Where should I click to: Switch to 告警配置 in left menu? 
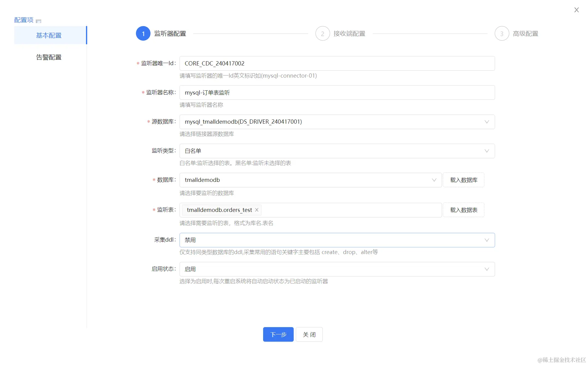click(x=49, y=57)
